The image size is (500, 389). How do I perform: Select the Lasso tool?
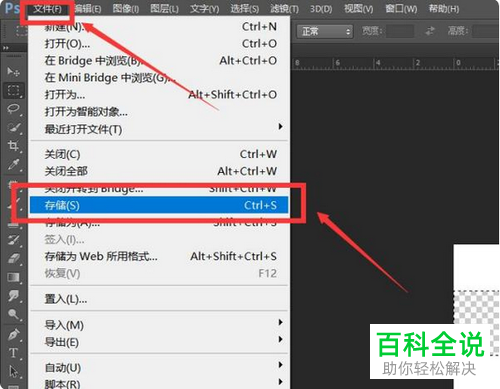13,109
